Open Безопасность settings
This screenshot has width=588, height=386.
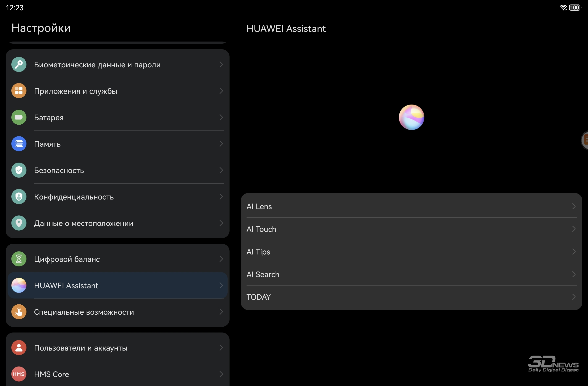click(118, 170)
